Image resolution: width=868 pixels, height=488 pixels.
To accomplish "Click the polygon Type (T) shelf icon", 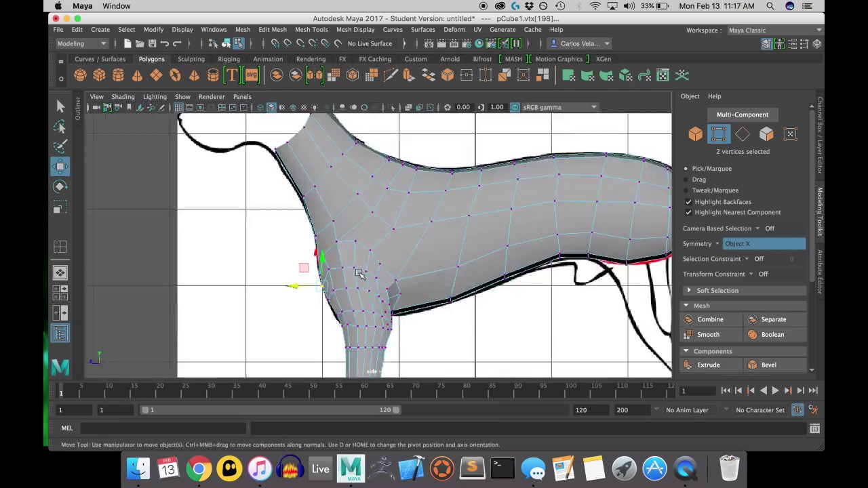I will tap(232, 75).
